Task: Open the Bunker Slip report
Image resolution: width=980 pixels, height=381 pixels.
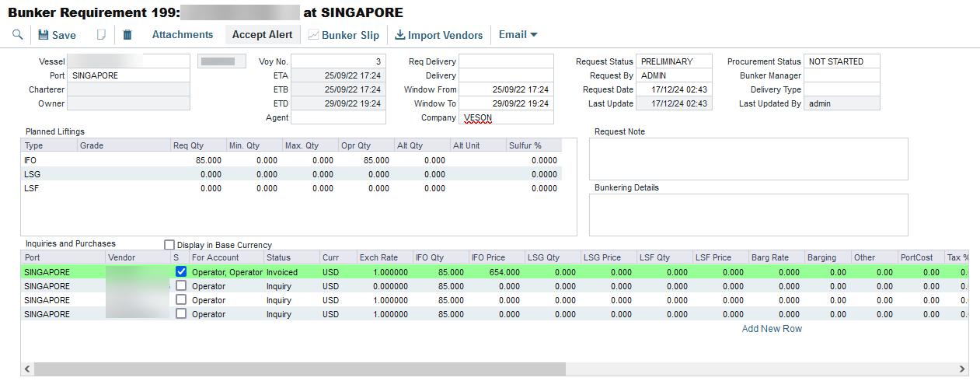Action: pos(344,35)
